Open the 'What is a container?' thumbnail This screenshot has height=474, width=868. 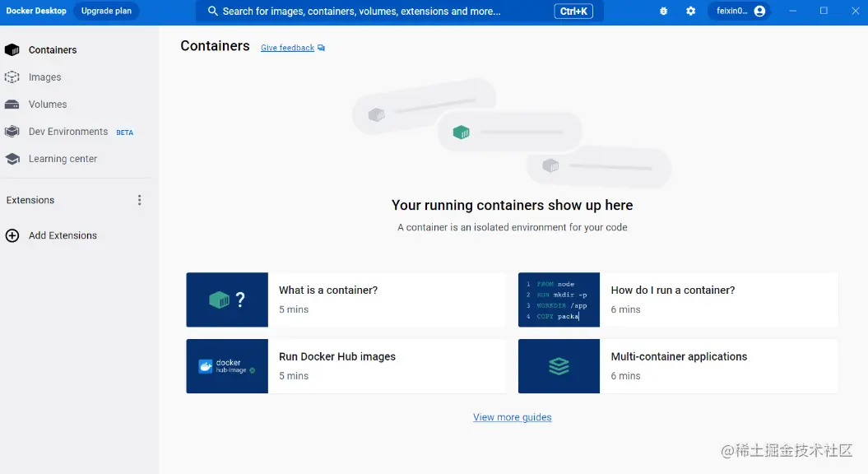[227, 300]
